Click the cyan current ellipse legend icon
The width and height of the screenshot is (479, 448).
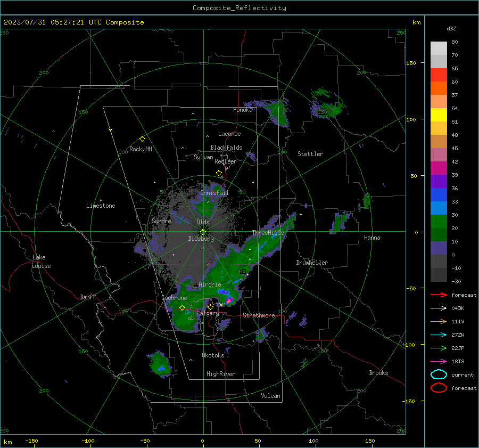coord(439,374)
